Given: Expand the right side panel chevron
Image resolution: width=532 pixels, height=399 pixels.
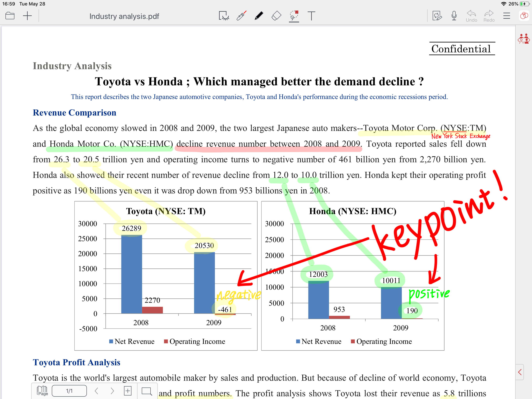Looking at the screenshot, I should [520, 372].
